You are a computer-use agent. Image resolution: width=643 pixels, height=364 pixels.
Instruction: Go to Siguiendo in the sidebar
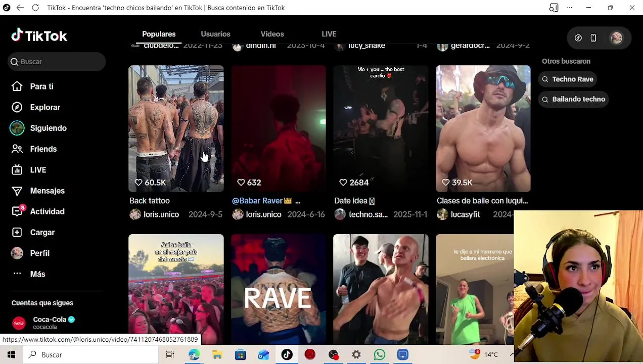[38, 128]
